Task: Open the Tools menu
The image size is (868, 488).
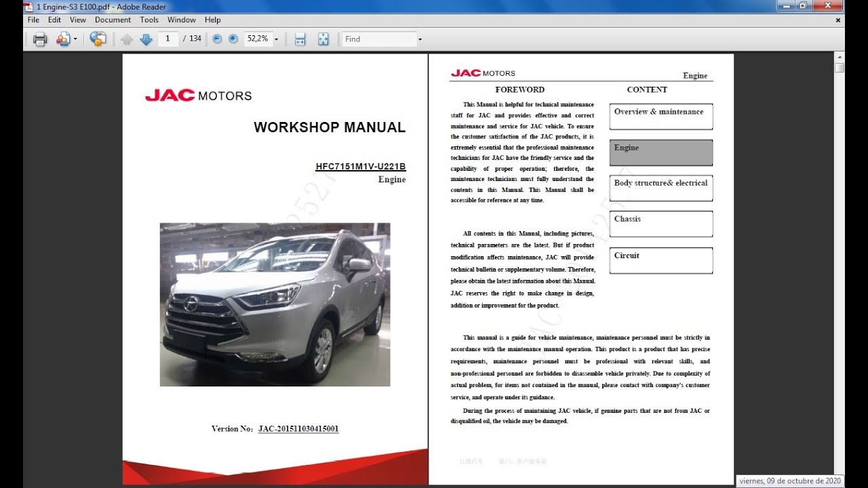Action: (x=149, y=20)
